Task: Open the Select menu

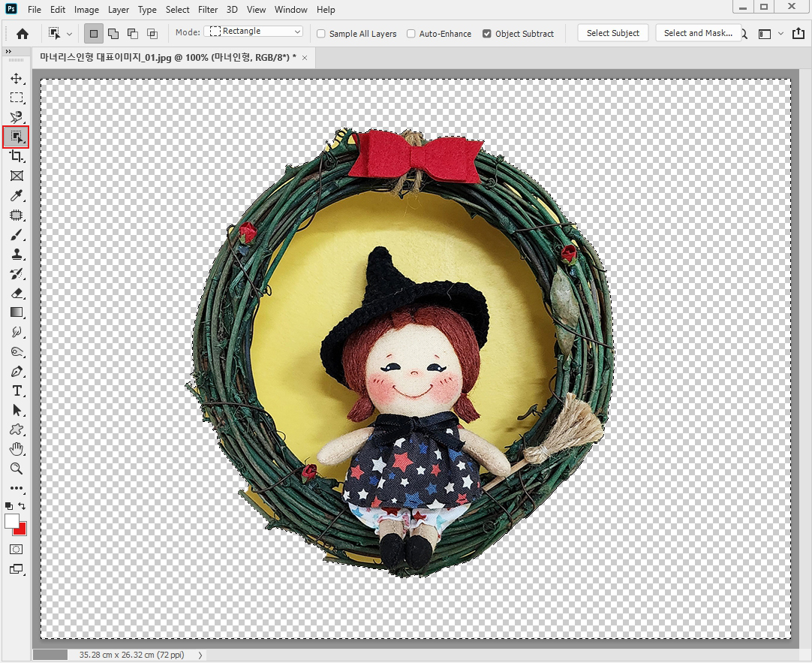Action: pos(178,9)
